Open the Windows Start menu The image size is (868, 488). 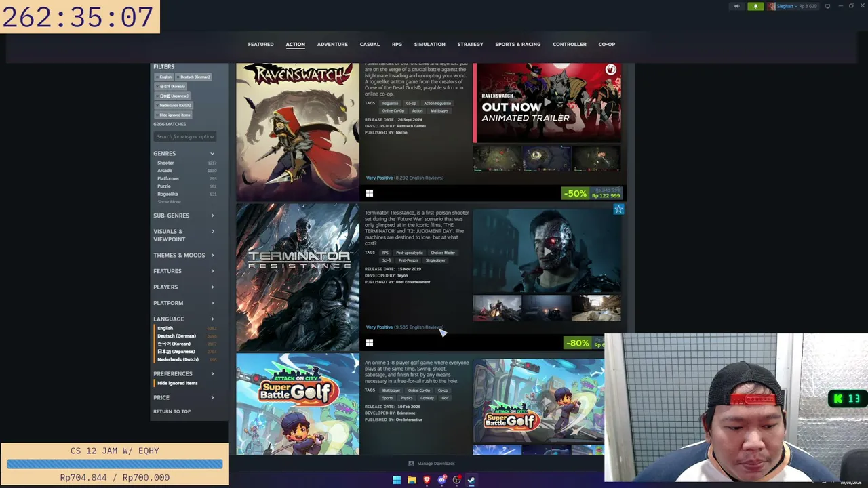pyautogui.click(x=397, y=480)
